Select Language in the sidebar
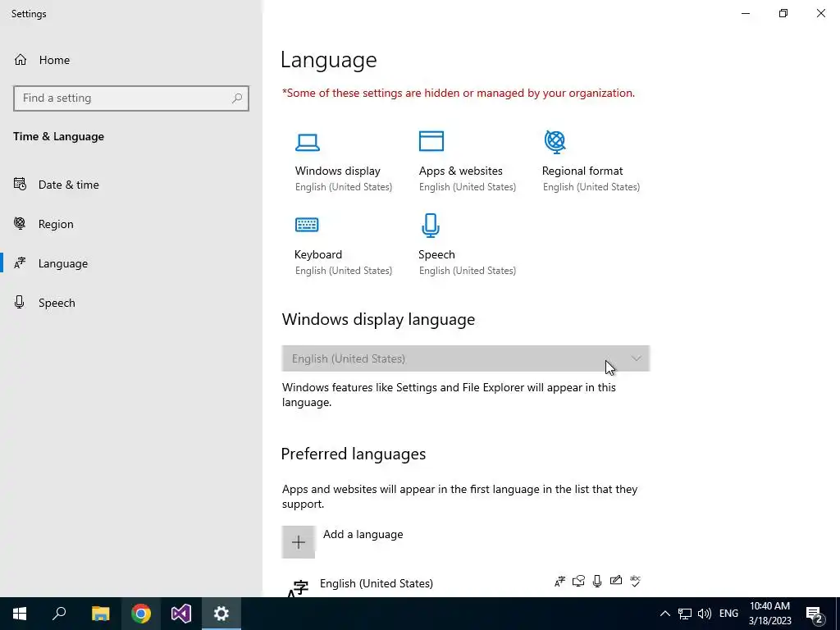Screen dimensions: 840x630 pyautogui.click(x=62, y=263)
